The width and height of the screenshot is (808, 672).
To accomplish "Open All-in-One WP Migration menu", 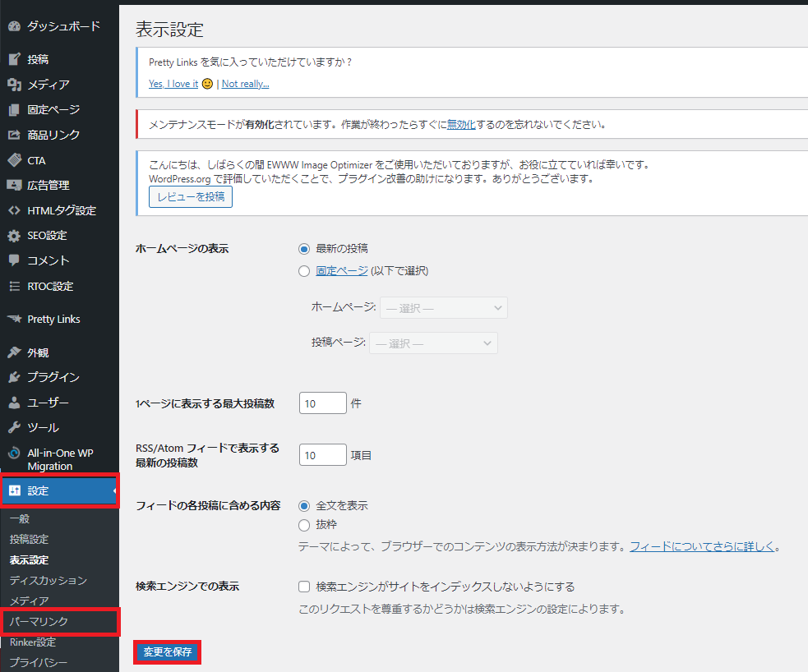I will point(59,459).
